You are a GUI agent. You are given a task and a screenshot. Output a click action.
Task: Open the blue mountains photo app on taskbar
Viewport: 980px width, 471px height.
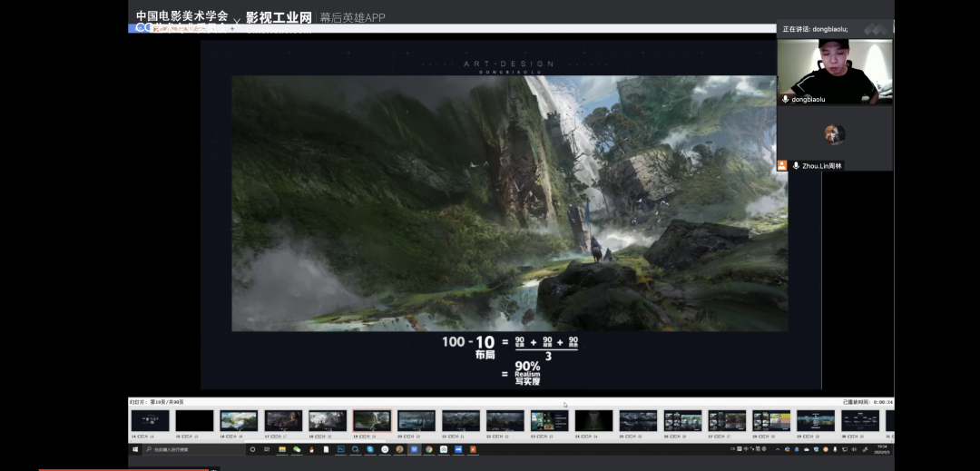coord(458,449)
